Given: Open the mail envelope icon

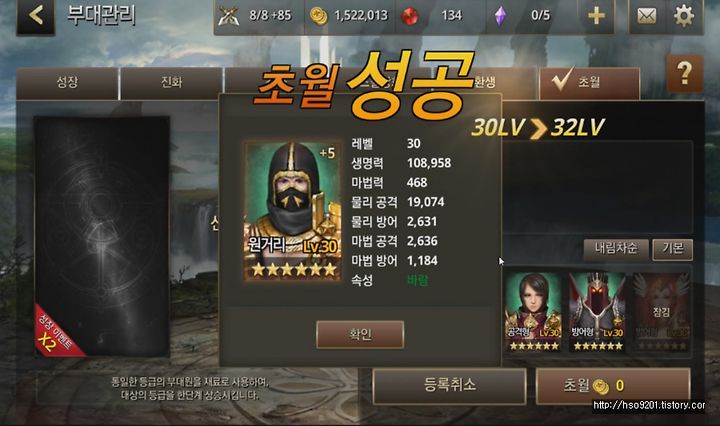Looking at the screenshot, I should (646, 17).
